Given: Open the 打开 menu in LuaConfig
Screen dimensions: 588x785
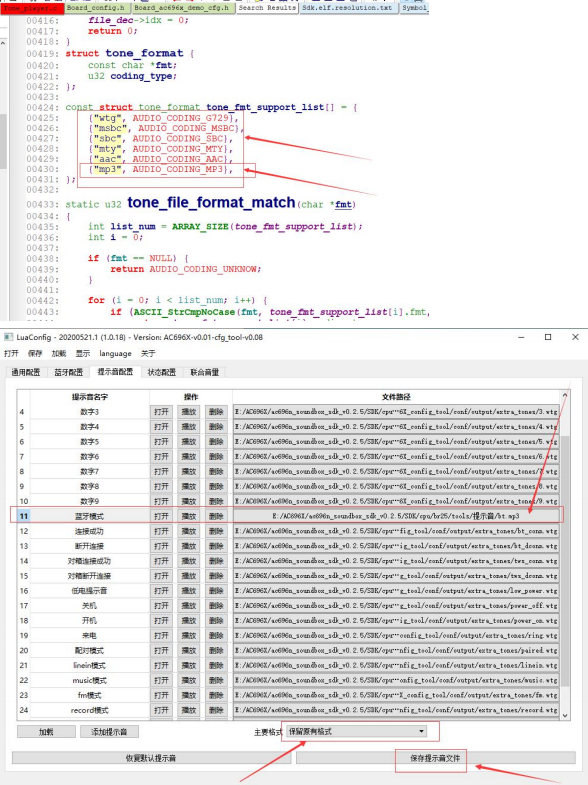Looking at the screenshot, I should coord(11,353).
